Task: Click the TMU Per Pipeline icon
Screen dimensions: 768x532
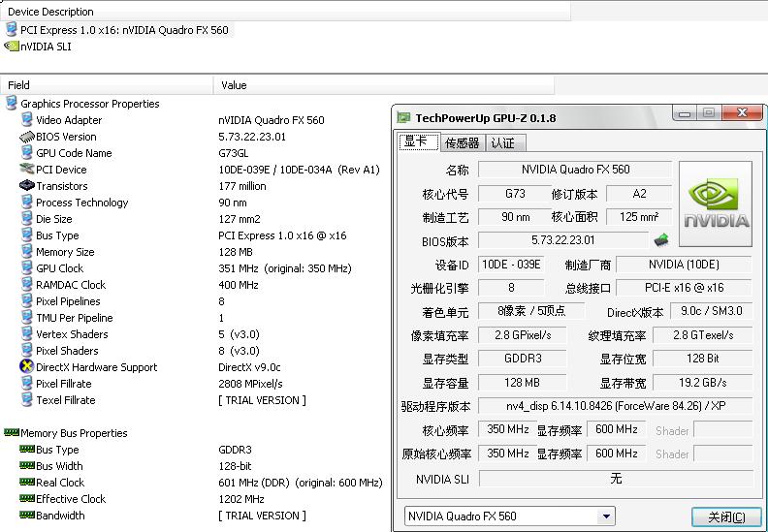Action: click(x=26, y=318)
